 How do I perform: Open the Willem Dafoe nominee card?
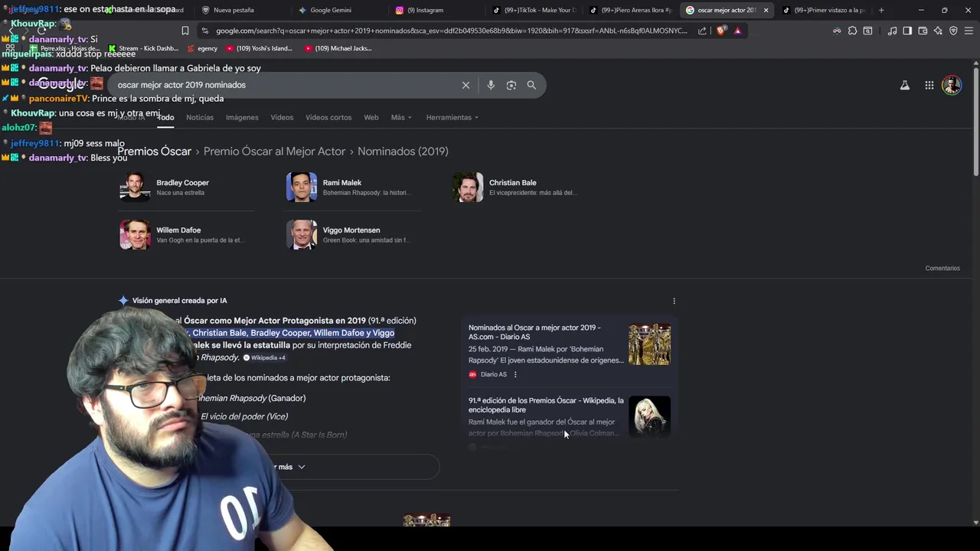click(x=187, y=235)
